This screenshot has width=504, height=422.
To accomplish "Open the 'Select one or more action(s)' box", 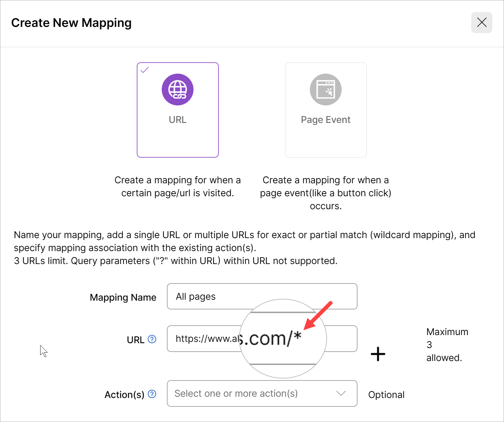I will (x=236, y=393).
